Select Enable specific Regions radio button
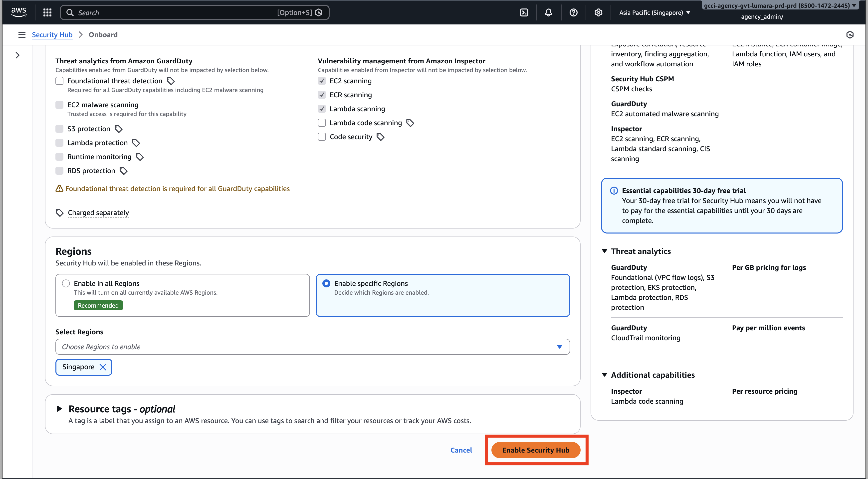This screenshot has width=868, height=479. click(326, 283)
